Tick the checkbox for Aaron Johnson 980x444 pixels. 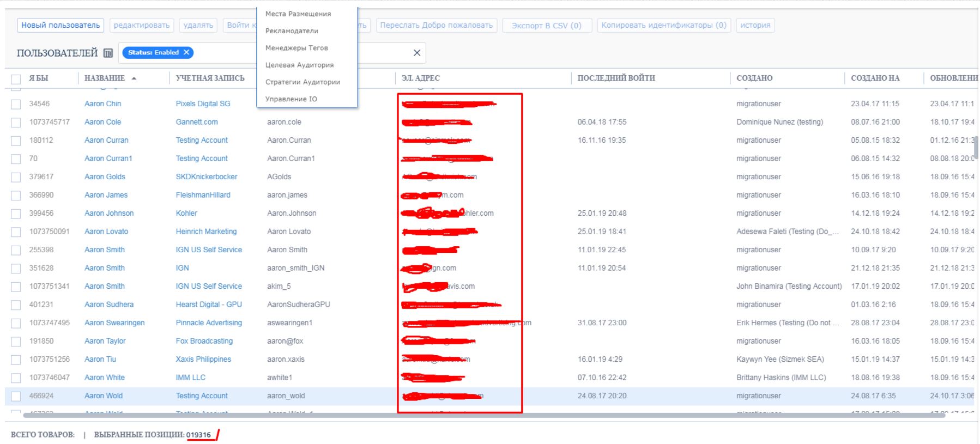click(16, 214)
